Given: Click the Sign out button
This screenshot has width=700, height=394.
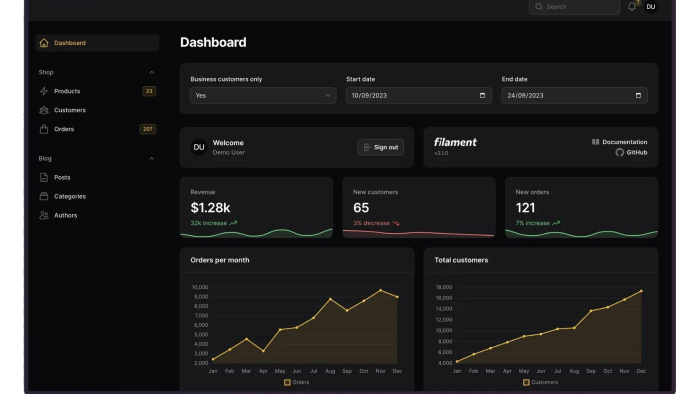Looking at the screenshot, I should tap(380, 147).
